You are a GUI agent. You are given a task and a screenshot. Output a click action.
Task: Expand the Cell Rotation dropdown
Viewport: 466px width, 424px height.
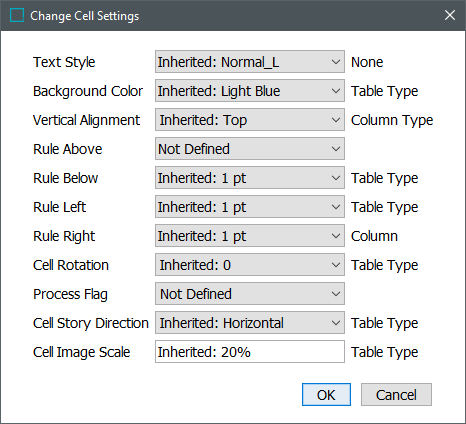click(x=250, y=265)
